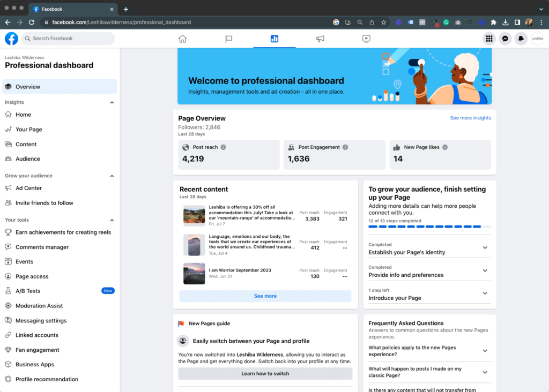Screen dimensions: 549x392
Task: Click the Learn how to switch button
Action: click(265, 373)
